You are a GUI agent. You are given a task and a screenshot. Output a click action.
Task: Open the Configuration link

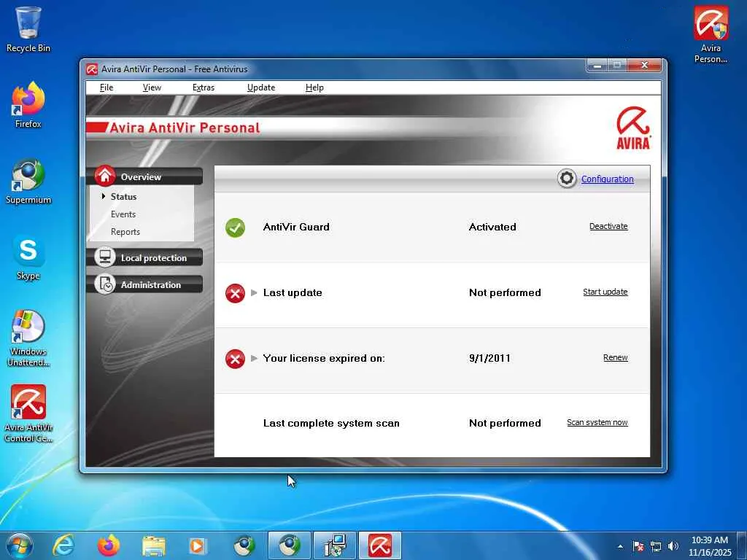608,179
